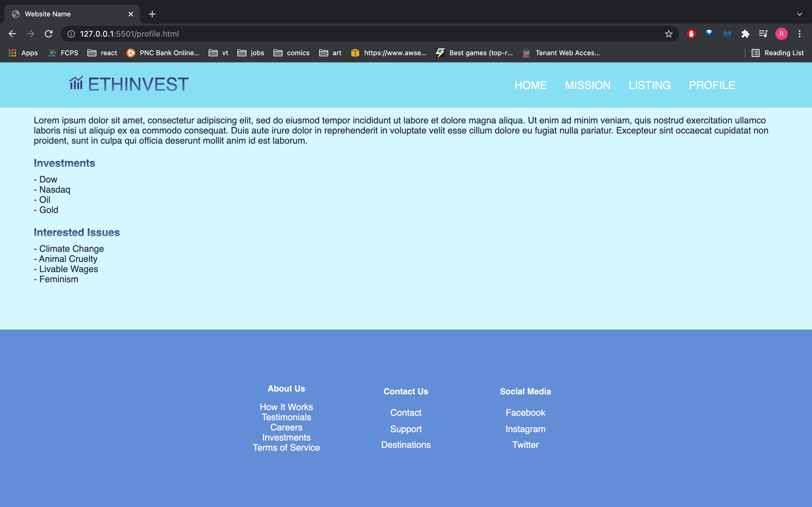
Task: View site information icon in address bar
Action: (x=71, y=34)
